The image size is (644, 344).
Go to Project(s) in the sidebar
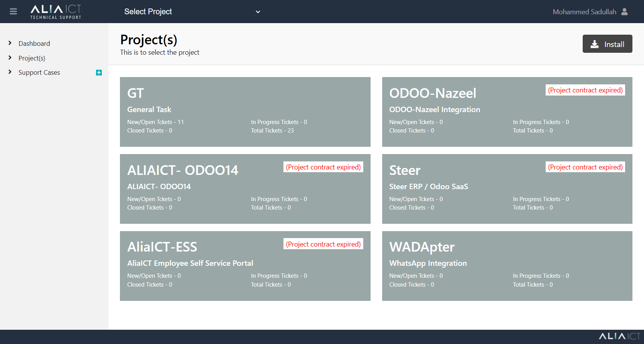pos(32,58)
